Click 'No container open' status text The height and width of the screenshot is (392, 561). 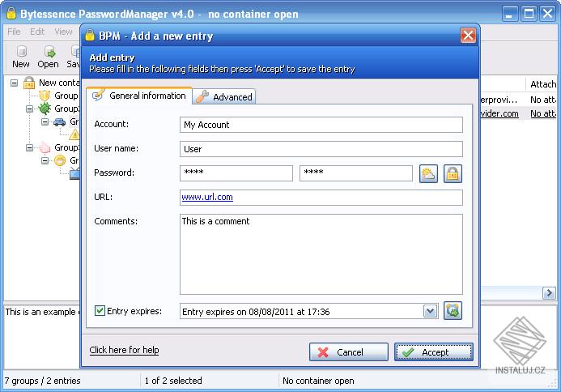(x=318, y=381)
